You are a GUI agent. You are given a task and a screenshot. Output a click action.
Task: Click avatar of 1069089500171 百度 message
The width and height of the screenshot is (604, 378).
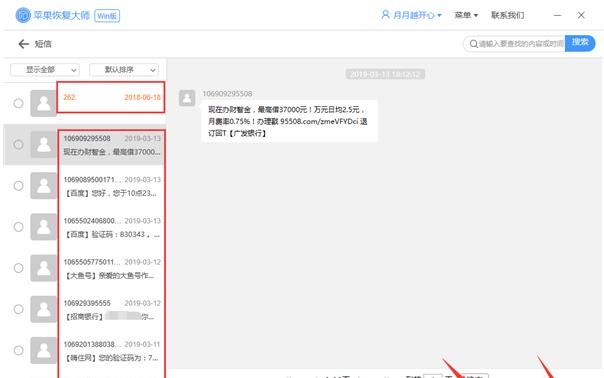(44, 186)
